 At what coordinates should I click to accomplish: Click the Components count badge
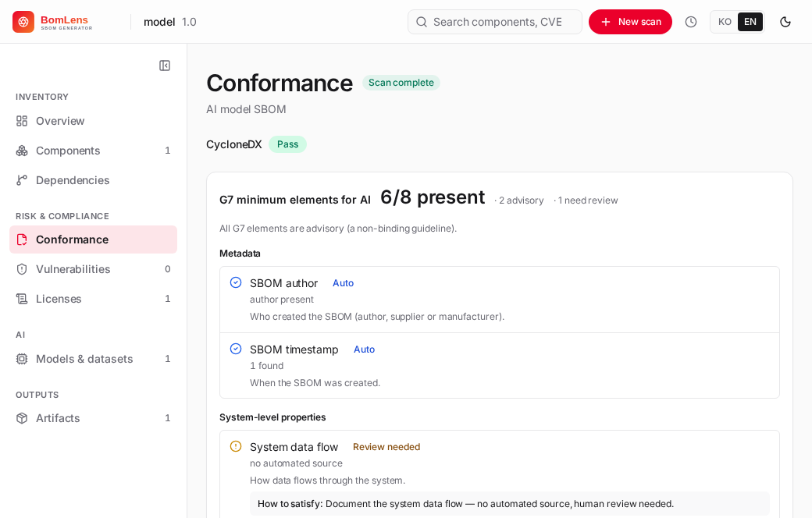click(167, 151)
